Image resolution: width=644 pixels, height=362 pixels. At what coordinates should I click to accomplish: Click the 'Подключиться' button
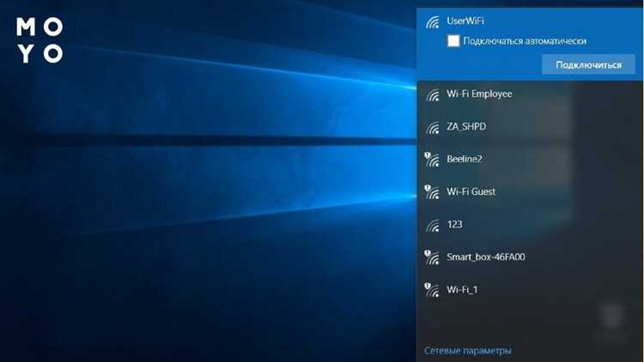point(588,65)
